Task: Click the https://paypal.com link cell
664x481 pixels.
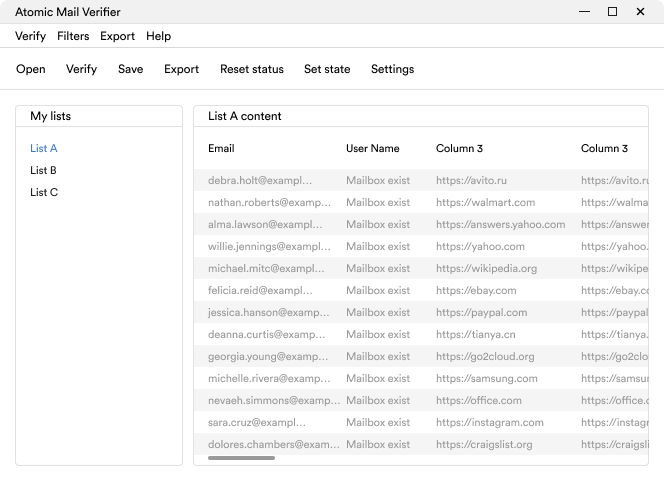Action: click(481, 312)
